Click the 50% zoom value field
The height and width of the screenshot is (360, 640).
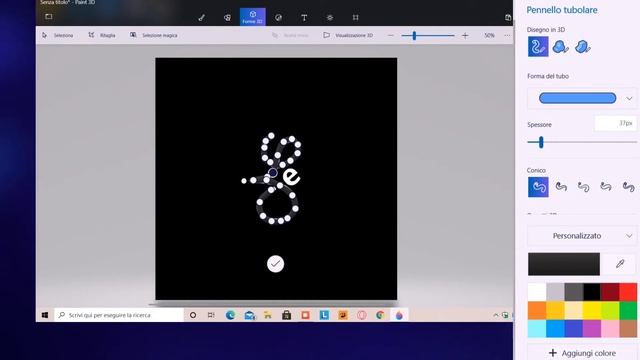click(x=489, y=36)
